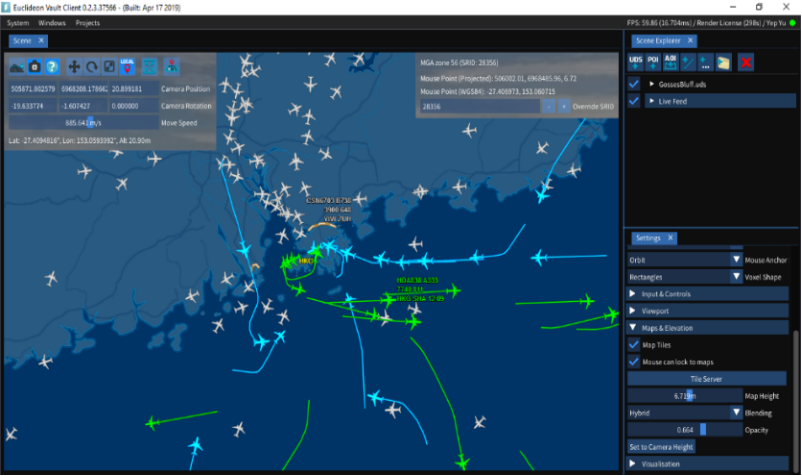Click camera position X field 505871.802579

[33, 88]
